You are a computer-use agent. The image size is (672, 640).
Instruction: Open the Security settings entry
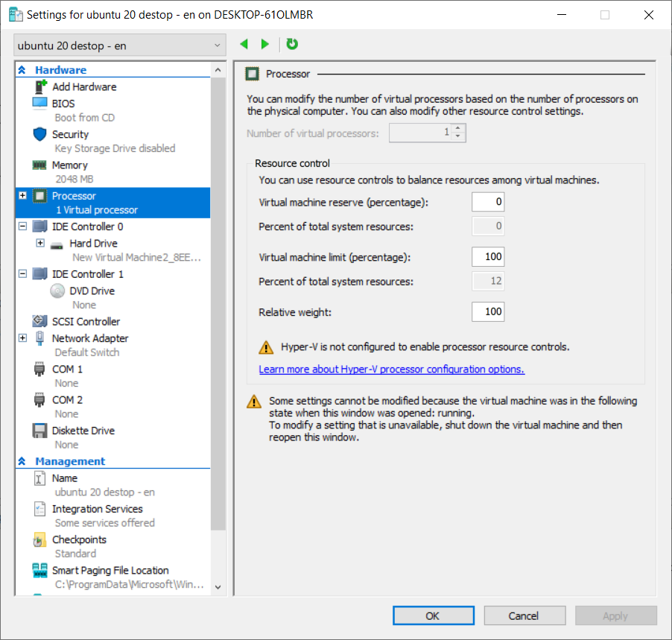coord(70,134)
